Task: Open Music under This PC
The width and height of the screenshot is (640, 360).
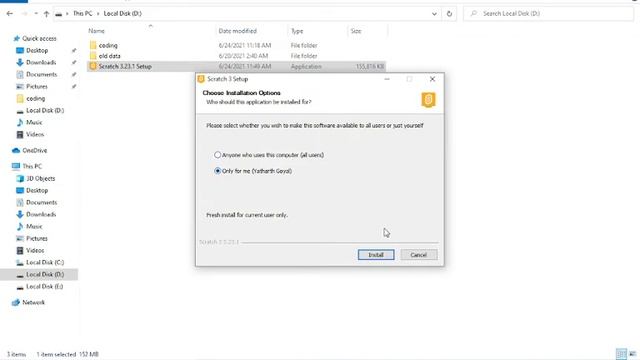Action: (x=34, y=227)
